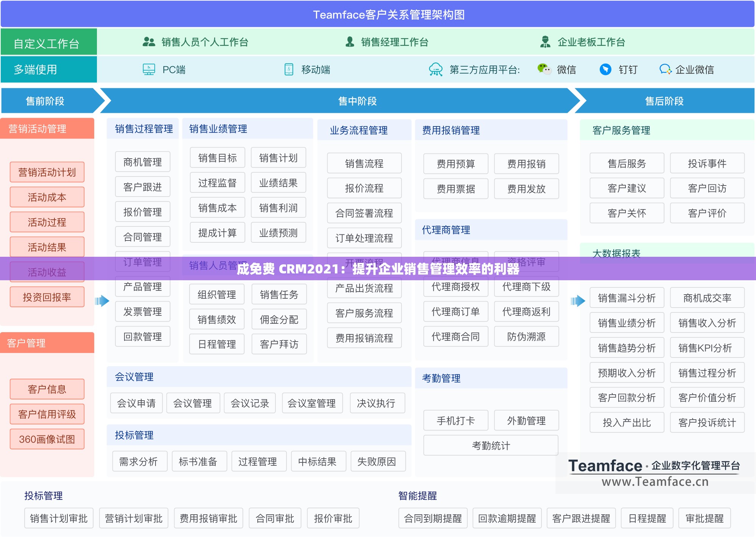This screenshot has width=756, height=537.
Task: Click the 需求分析 box
Action: tap(140, 461)
